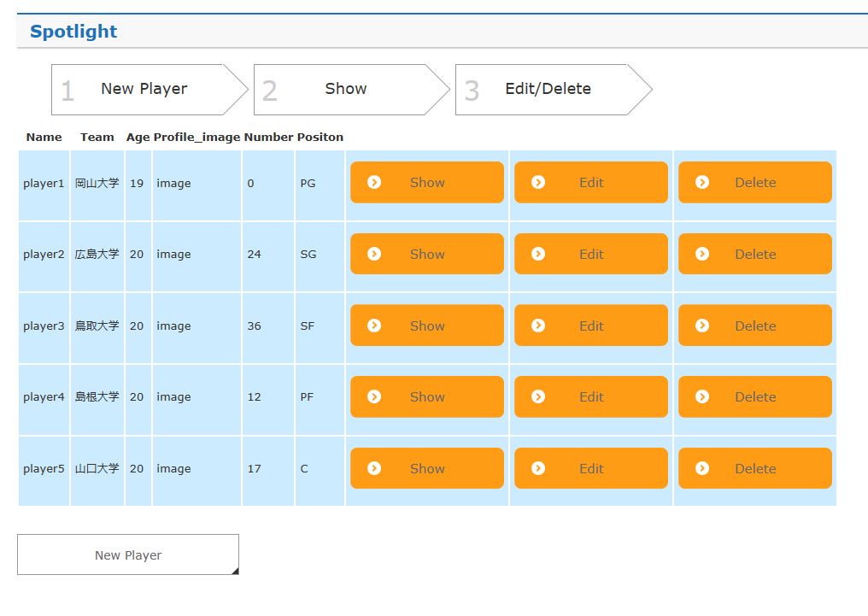This screenshot has height=616, width=868.
Task: Click the arrow icon in player2's Edit button
Action: (538, 254)
